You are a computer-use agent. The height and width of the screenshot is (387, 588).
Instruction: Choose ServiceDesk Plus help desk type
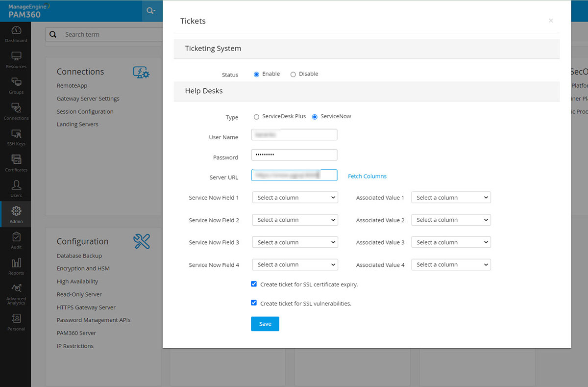(x=256, y=117)
